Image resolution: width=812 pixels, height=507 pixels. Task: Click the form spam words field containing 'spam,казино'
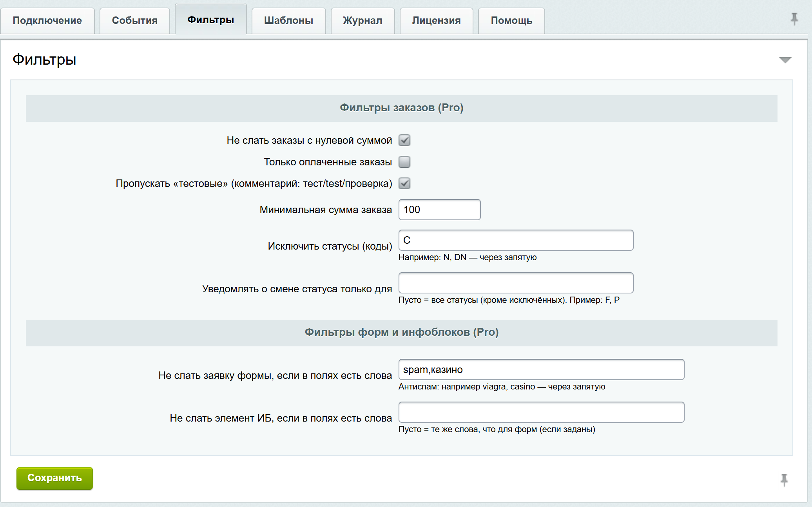(542, 369)
